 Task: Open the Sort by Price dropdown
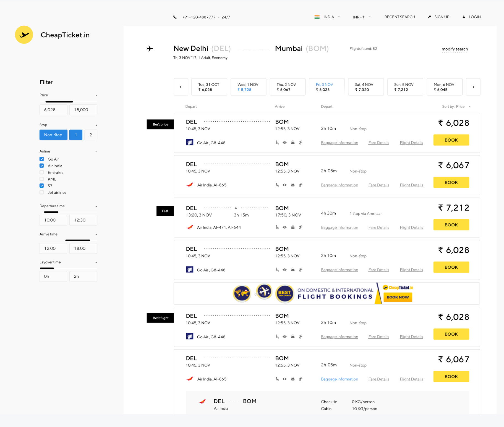pyautogui.click(x=456, y=106)
